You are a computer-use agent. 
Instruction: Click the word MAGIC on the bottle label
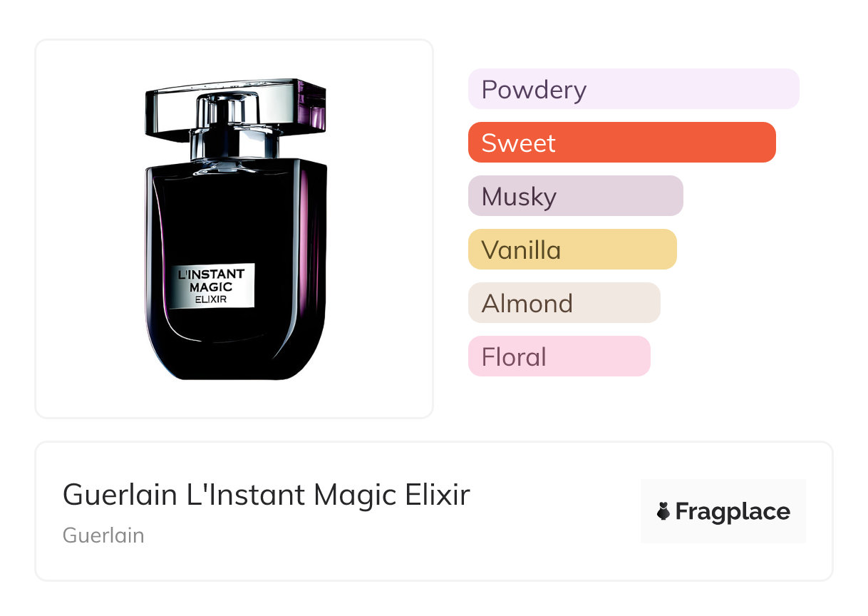point(211,287)
